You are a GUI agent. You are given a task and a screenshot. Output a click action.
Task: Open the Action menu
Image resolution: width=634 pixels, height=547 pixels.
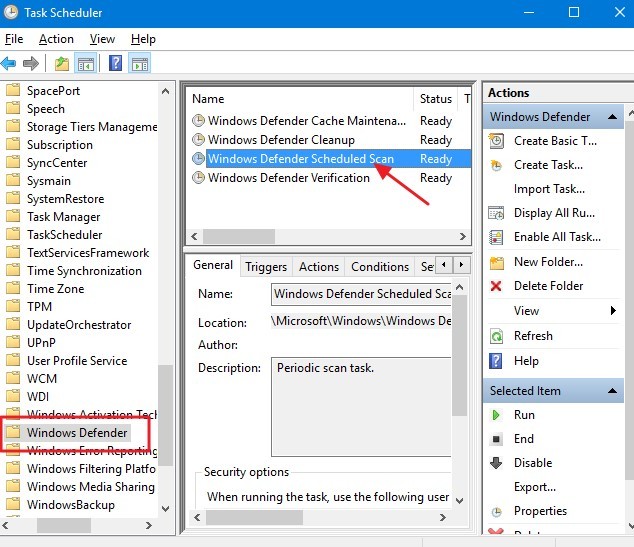(56, 39)
